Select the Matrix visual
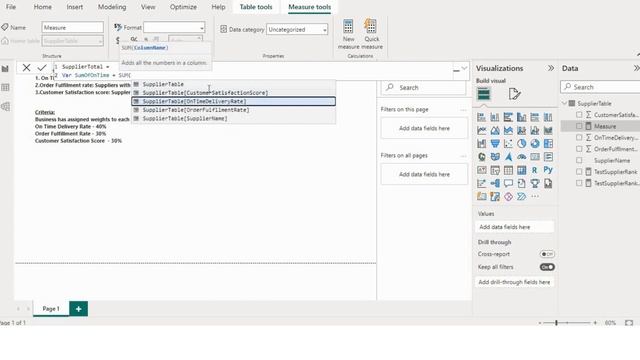The image size is (640, 360). point(522,170)
